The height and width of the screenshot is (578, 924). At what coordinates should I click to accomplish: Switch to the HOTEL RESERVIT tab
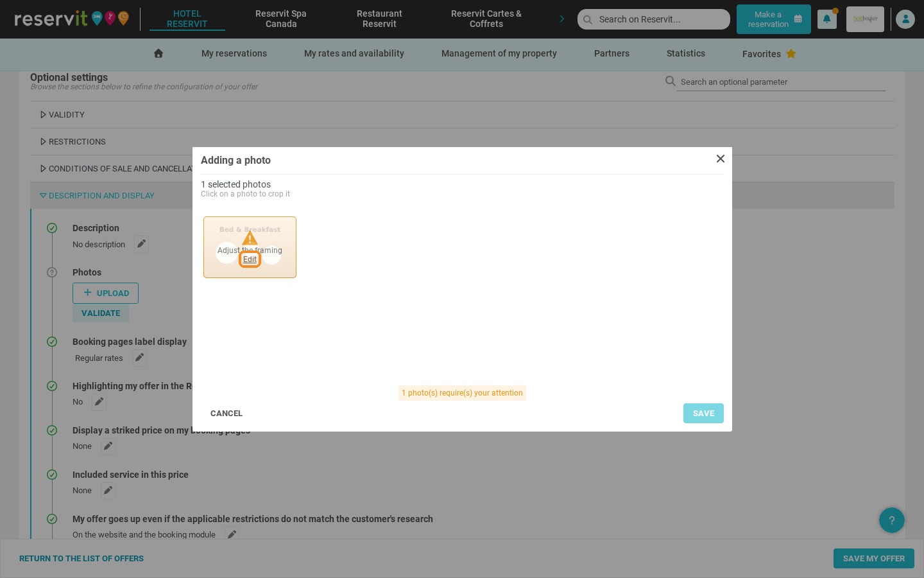pyautogui.click(x=187, y=19)
